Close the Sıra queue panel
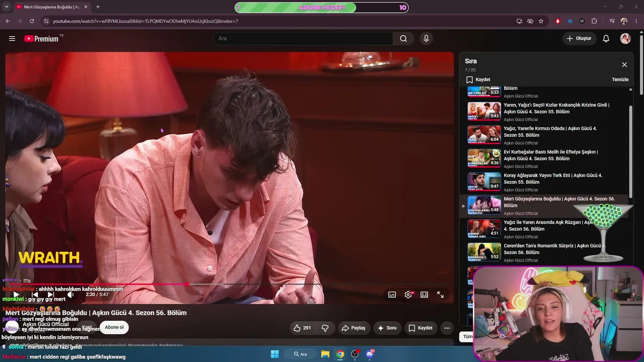 click(x=624, y=65)
